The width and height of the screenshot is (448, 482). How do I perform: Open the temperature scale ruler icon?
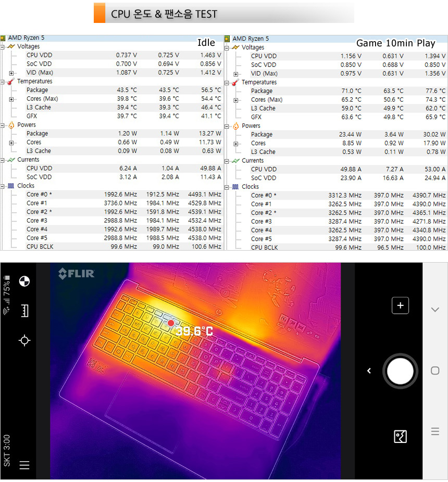(24, 311)
